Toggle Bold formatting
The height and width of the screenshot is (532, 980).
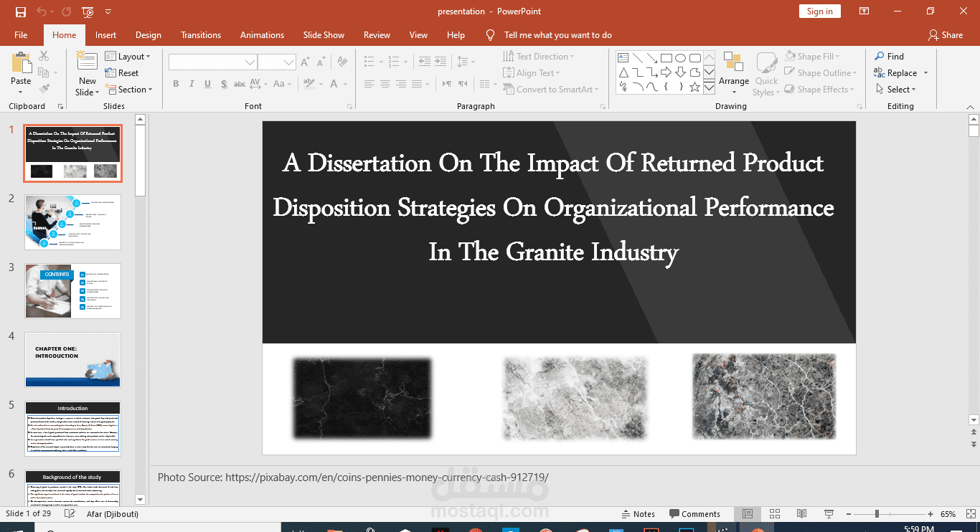(176, 84)
